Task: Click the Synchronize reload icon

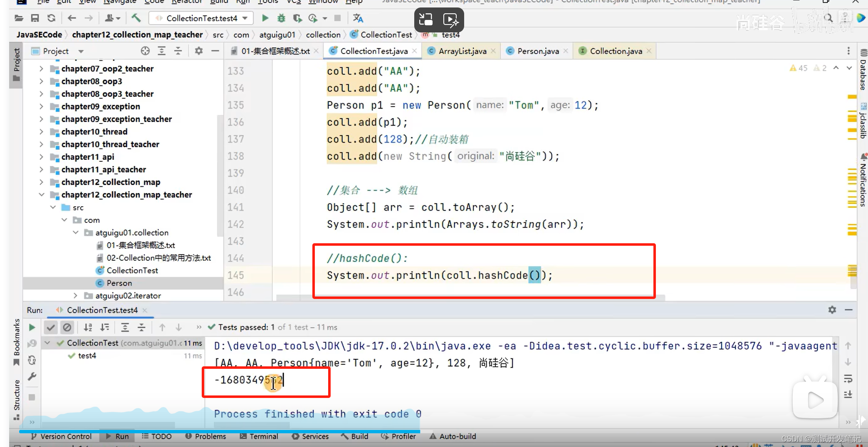Action: 51,18
